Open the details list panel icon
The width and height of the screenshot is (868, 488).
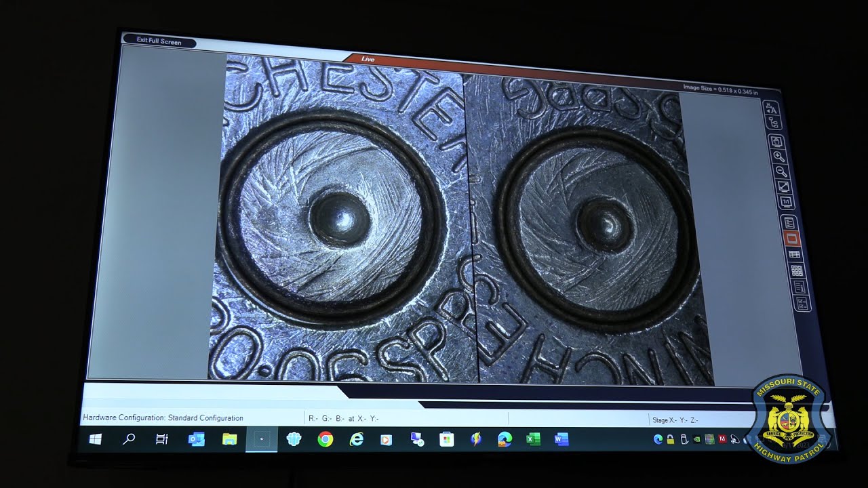(789, 222)
